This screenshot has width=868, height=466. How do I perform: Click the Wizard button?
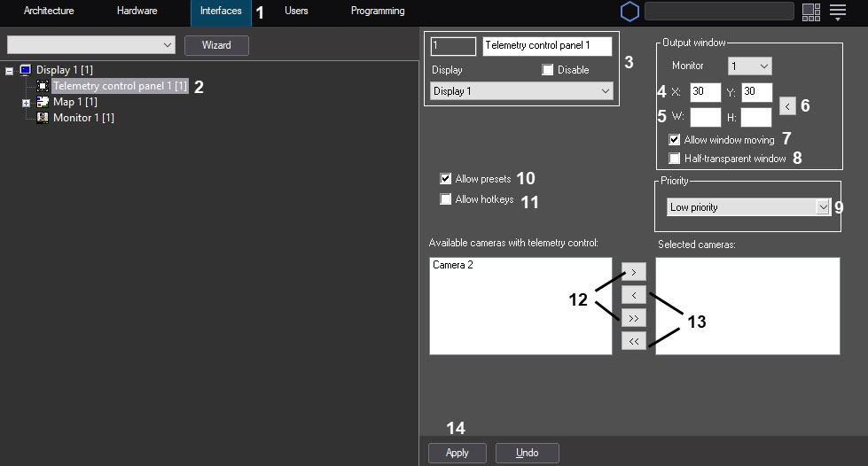click(x=216, y=45)
